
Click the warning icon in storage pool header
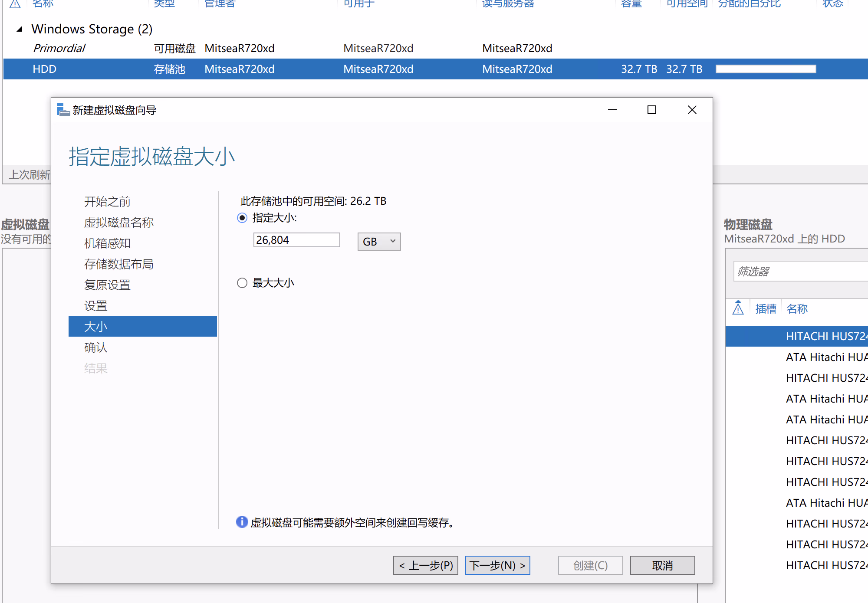click(15, 3)
